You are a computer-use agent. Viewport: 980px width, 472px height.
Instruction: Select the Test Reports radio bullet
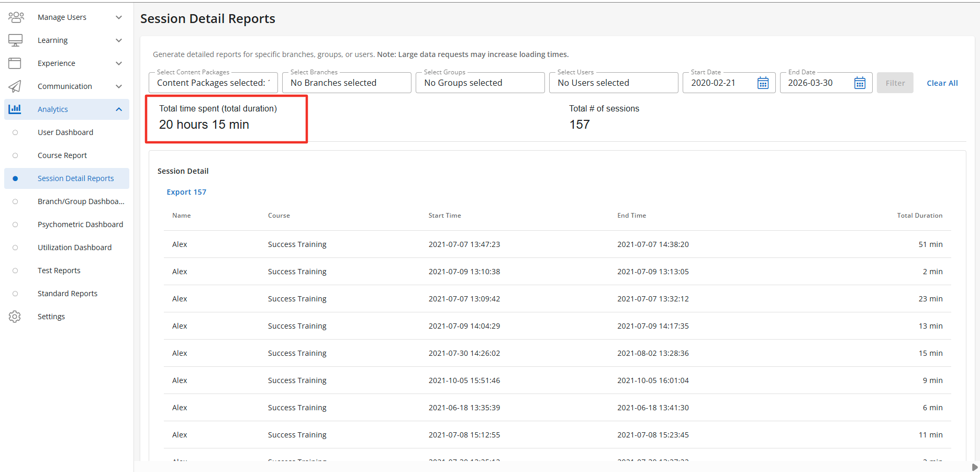tap(15, 271)
